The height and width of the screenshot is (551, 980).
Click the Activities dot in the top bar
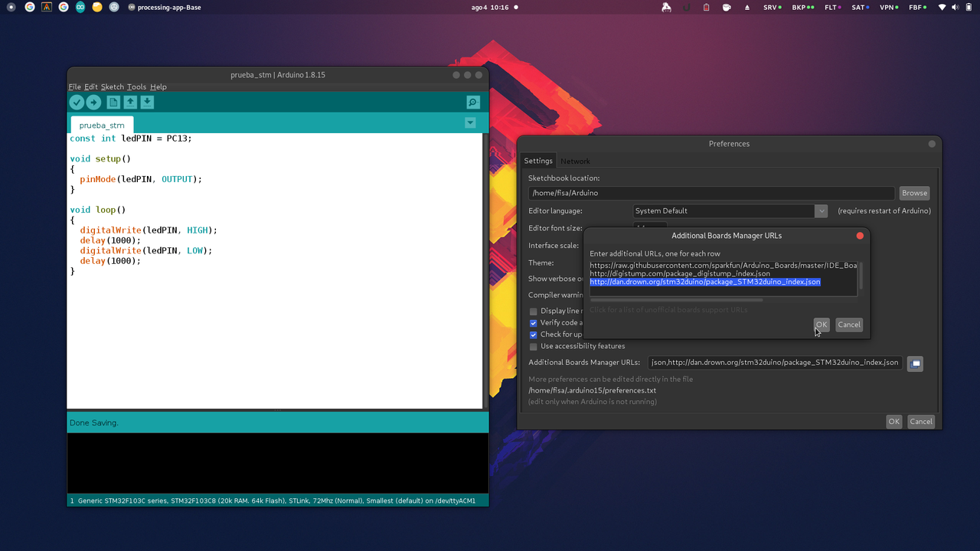11,7
